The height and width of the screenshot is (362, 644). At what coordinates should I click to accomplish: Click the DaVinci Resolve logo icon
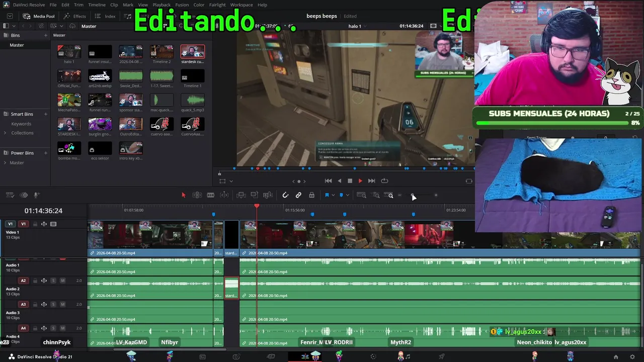[6, 5]
